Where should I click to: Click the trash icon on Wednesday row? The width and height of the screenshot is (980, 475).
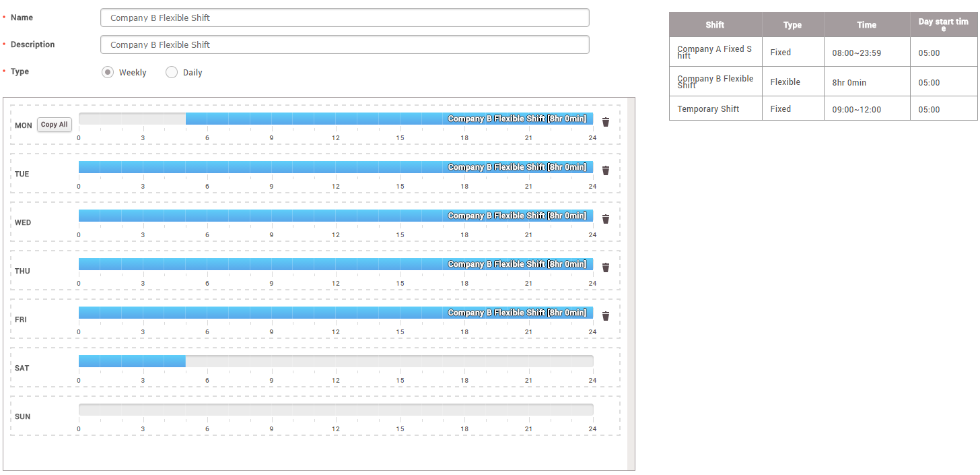pos(605,219)
